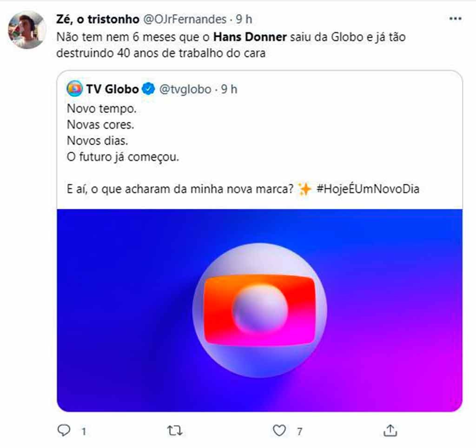Viewport: 476px width, 448px height.
Task: Click the main tweet's 9 h timestamp
Action: pos(244,19)
